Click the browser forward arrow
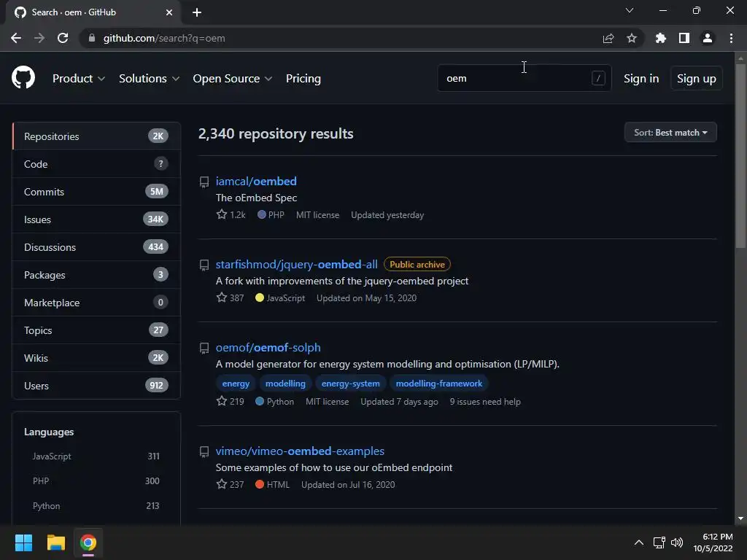The height and width of the screenshot is (560, 747). click(39, 38)
